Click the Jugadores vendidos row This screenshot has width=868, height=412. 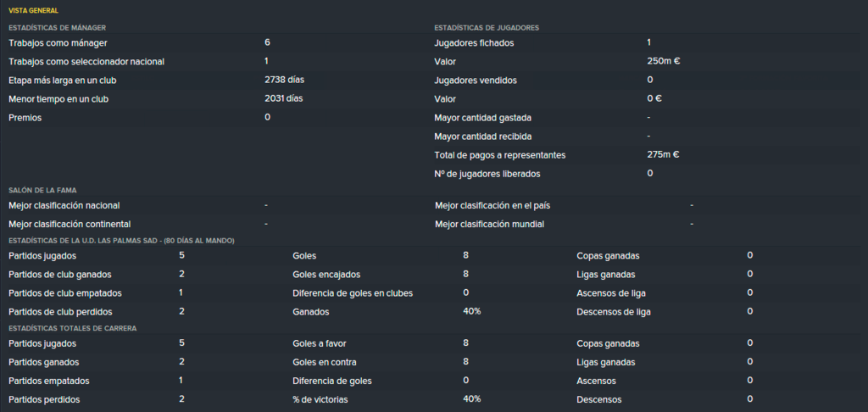tap(647, 81)
